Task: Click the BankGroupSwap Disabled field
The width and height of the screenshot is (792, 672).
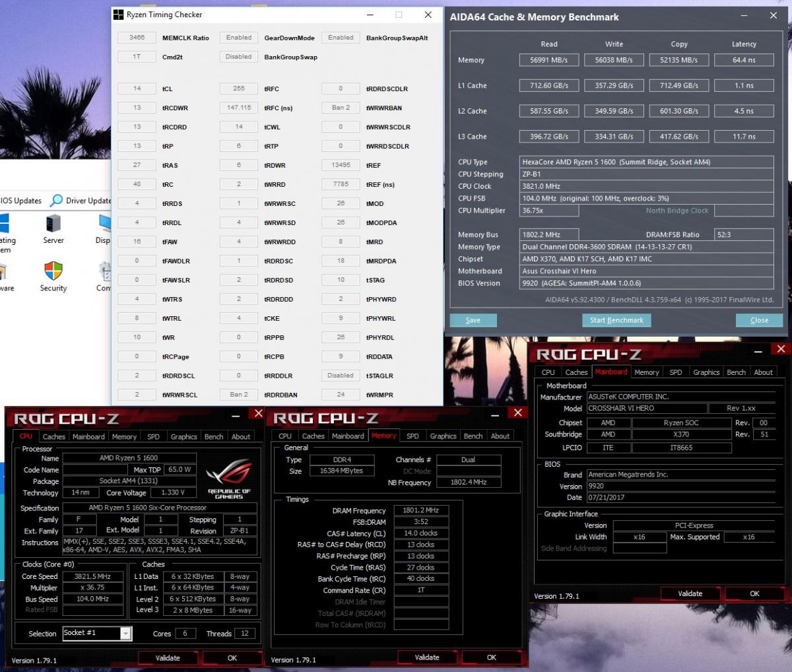Action: [x=239, y=57]
